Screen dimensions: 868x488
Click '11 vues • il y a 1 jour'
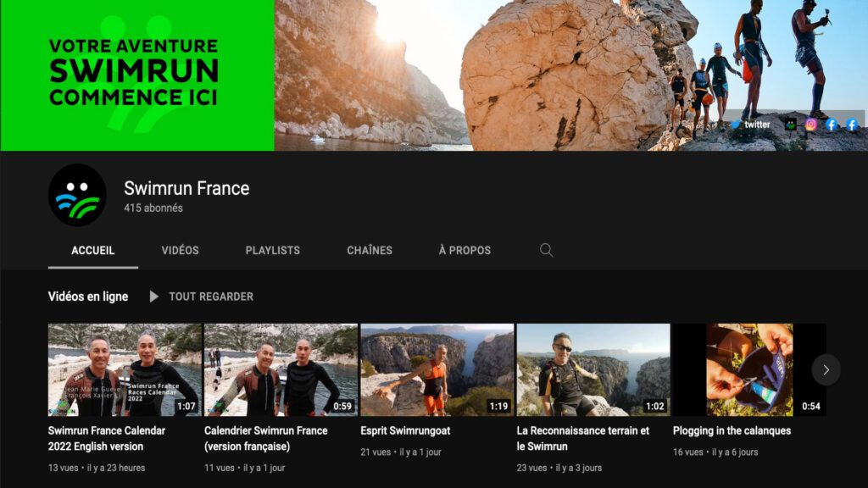point(245,468)
